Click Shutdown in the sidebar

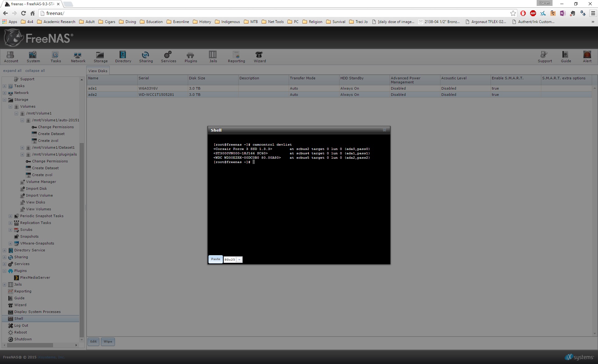click(x=23, y=339)
